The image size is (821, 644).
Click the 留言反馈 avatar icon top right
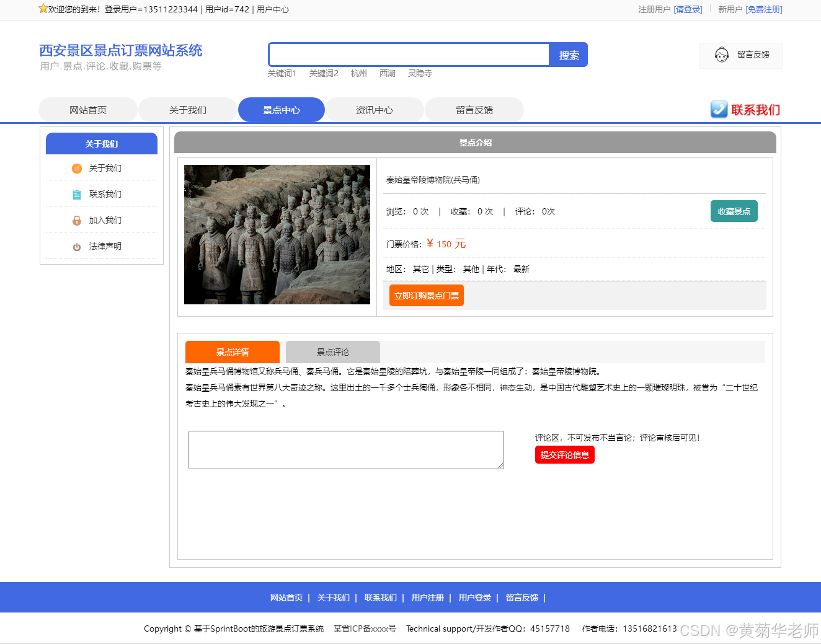click(721, 55)
